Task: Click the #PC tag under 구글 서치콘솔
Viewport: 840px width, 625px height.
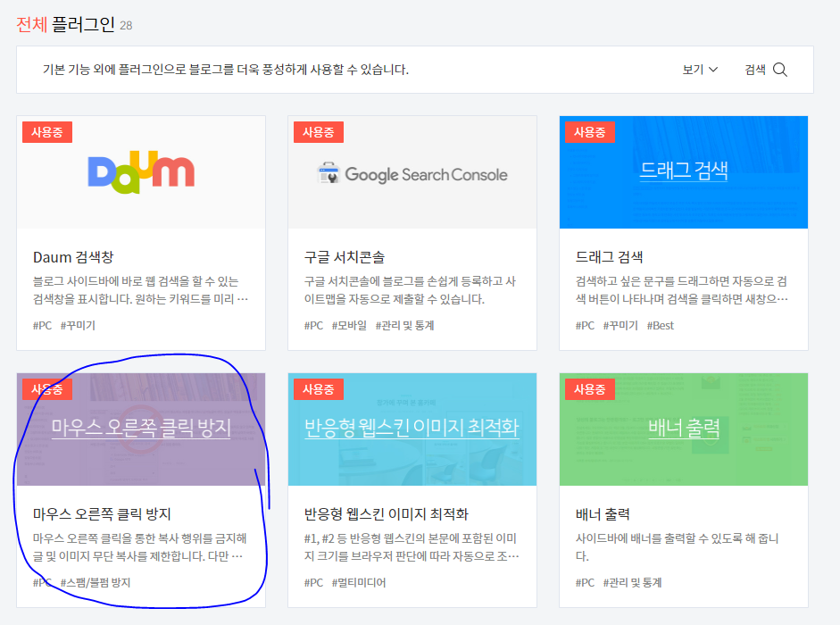Action: [313, 325]
